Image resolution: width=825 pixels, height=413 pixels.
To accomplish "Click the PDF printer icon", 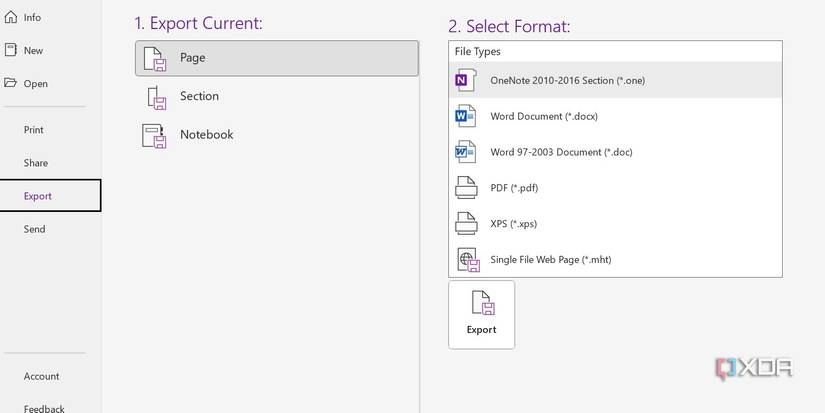I will pyautogui.click(x=466, y=187).
